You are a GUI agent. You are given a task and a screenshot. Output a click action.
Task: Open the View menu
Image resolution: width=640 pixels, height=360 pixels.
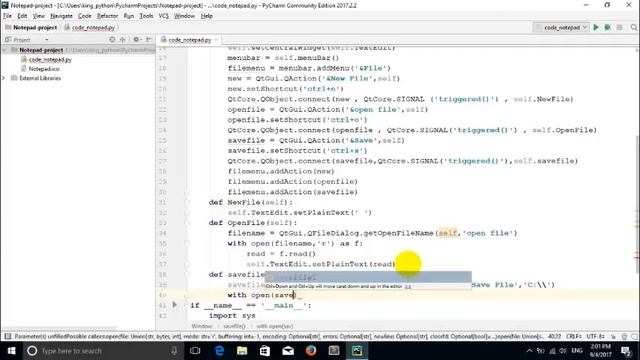tap(39, 16)
